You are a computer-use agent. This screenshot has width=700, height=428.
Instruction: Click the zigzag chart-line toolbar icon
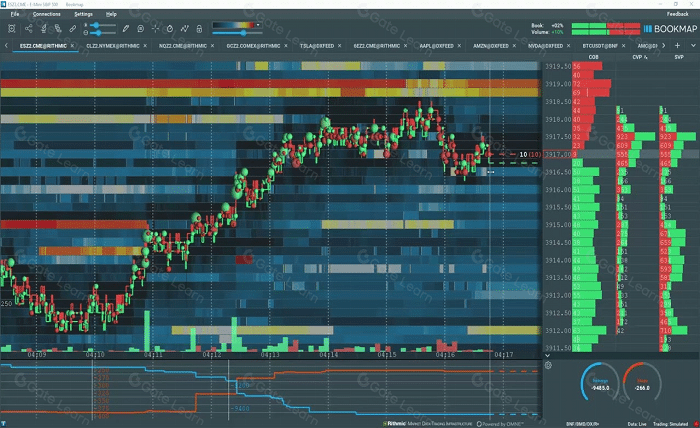click(184, 29)
